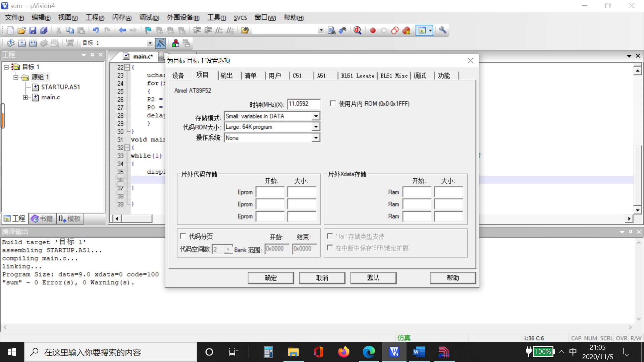Switch to the C51 tab
The width and height of the screenshot is (644, 362).
(297, 76)
